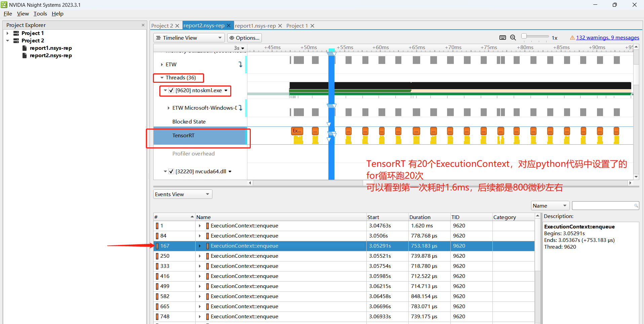Close the report1.nsys-rep tab
Image resolution: width=644 pixels, height=324 pixels.
(280, 26)
